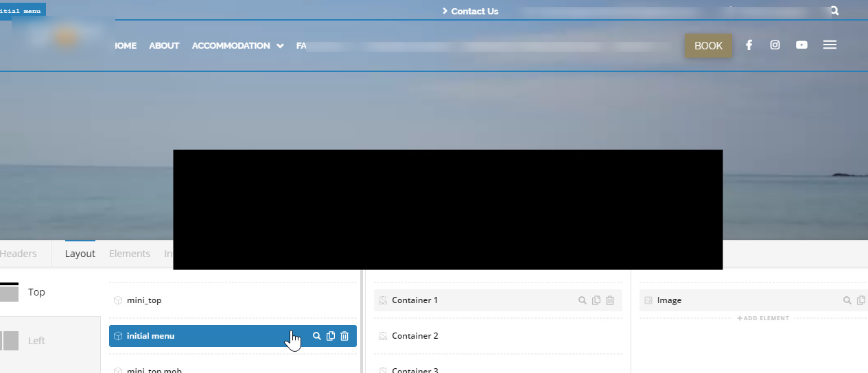Screen dimensions: 868x373
Task: Click the Facebook icon in header
Action: (749, 45)
